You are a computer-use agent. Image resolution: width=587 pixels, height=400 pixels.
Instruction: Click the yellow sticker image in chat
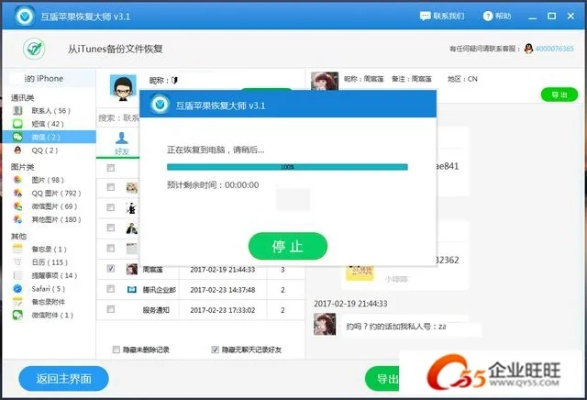click(x=360, y=272)
